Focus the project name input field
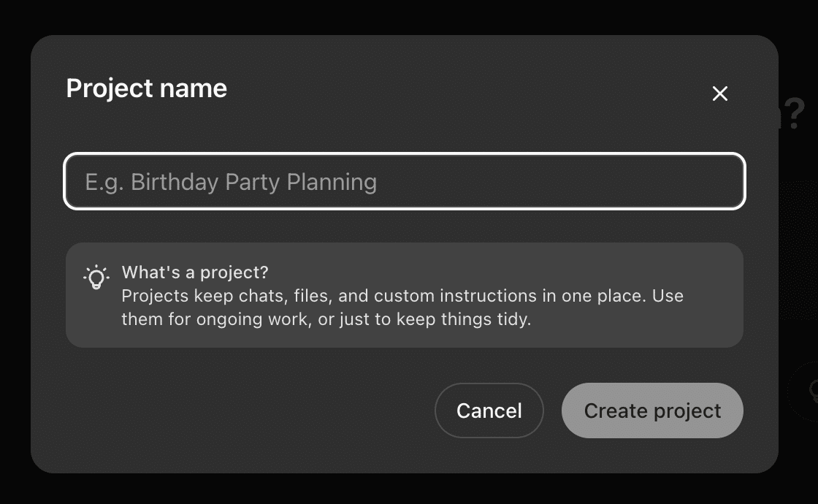 (x=405, y=181)
